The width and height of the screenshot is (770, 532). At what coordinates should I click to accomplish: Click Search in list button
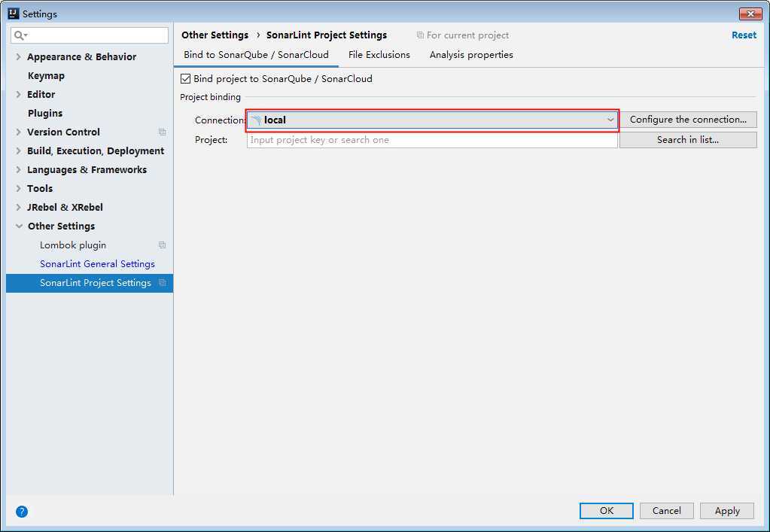[688, 140]
